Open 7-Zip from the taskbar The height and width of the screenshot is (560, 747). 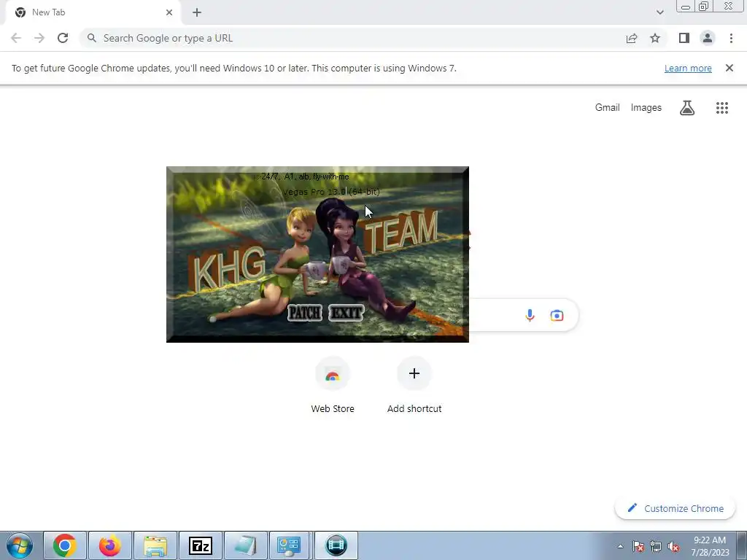(201, 545)
